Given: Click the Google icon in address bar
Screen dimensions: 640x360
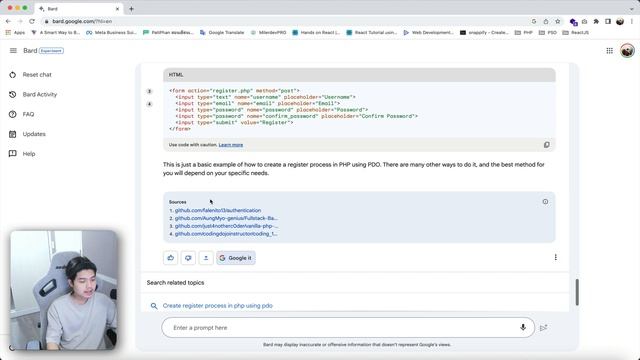Looking at the screenshot, I should click(x=534, y=21).
